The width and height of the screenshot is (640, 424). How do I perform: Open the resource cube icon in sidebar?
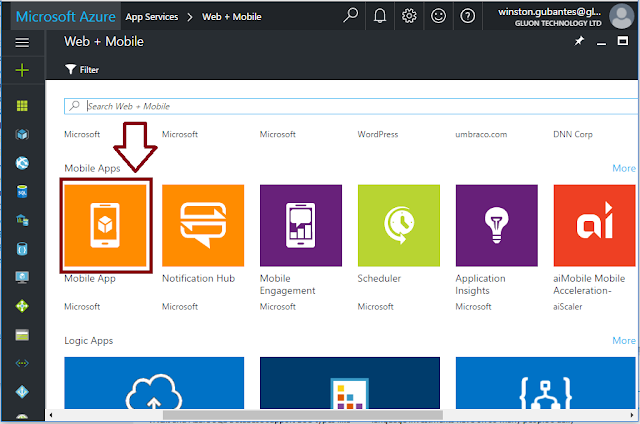click(22, 134)
